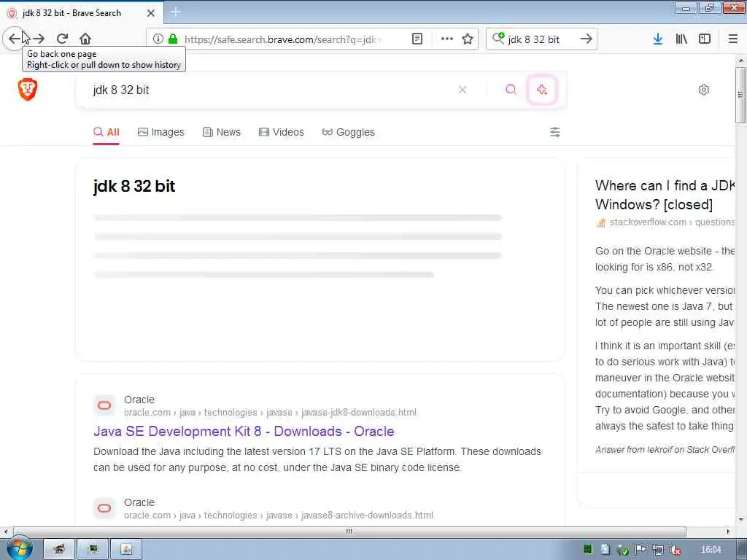
Task: Click the AI answer sparkle button
Action: pyautogui.click(x=542, y=90)
